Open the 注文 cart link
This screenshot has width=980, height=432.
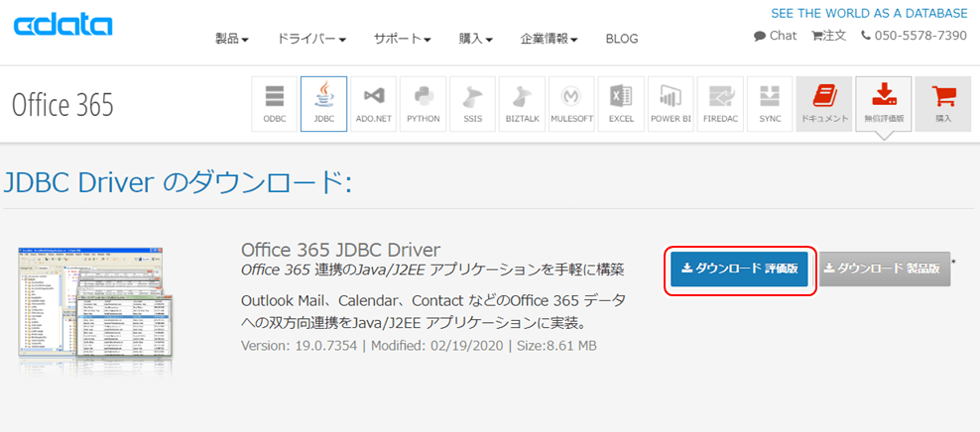click(x=829, y=36)
